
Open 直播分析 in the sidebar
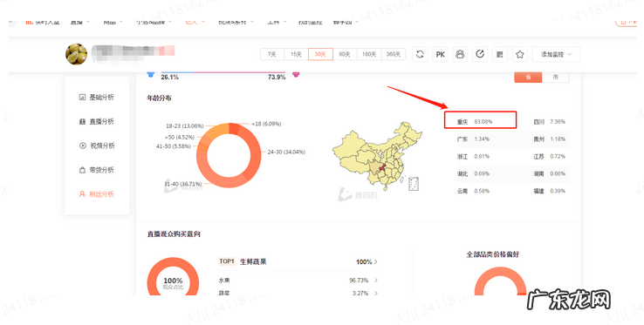pos(97,121)
